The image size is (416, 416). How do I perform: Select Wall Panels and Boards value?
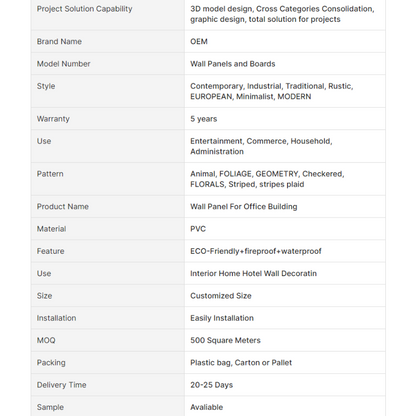[x=233, y=64]
